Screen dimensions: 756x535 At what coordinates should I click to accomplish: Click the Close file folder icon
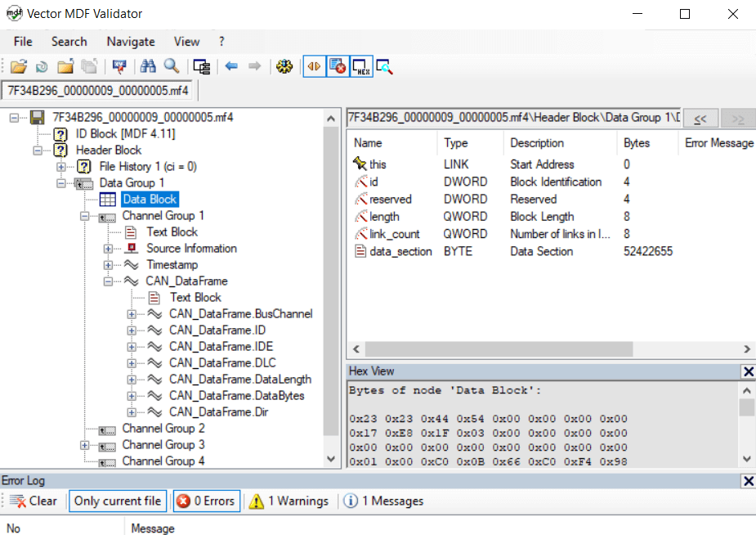pos(65,66)
